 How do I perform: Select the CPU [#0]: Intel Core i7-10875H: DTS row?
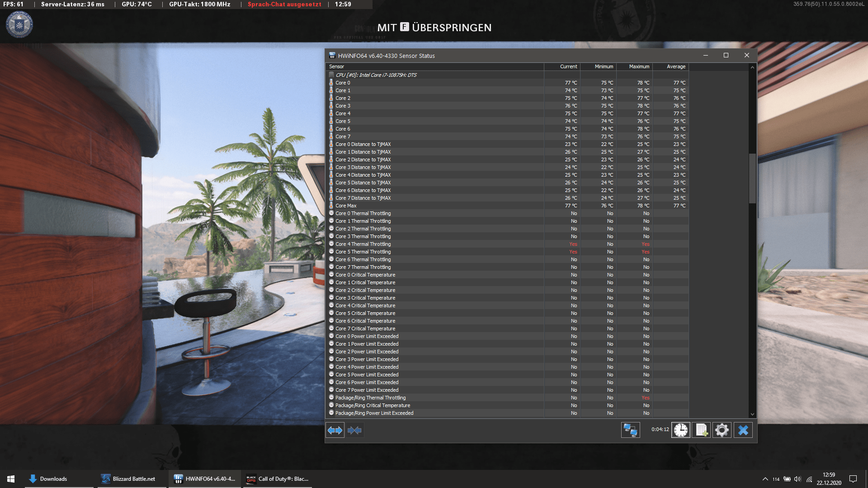(x=507, y=75)
